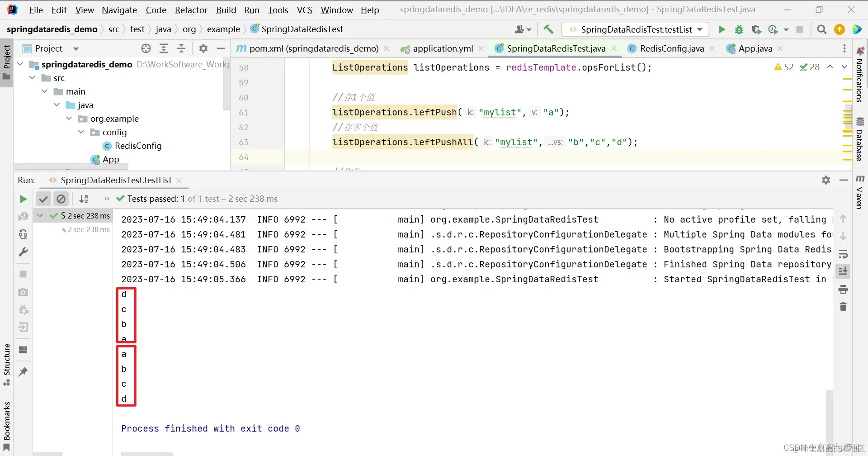Toggle the Database tool window

click(860, 139)
